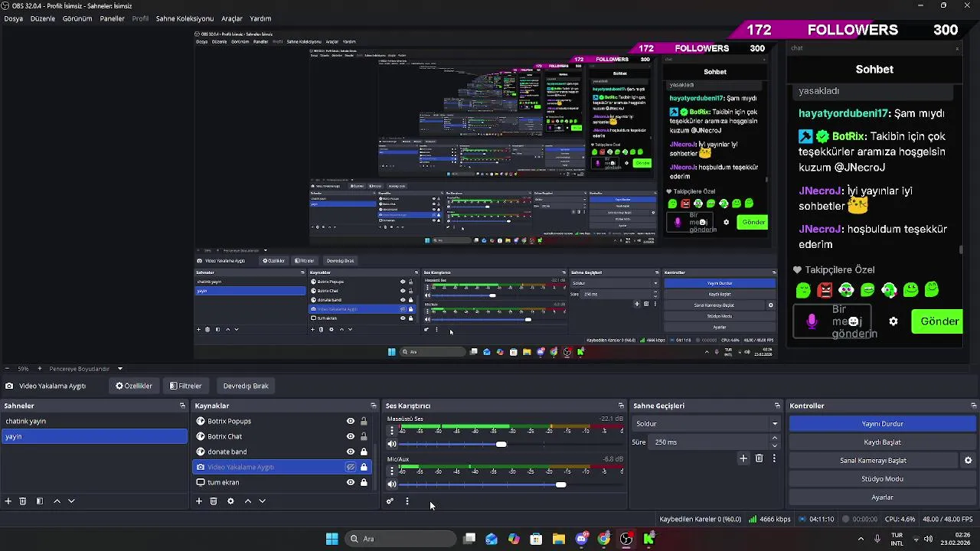
Task: Enable Stüdyo Modu
Action: 882,479
